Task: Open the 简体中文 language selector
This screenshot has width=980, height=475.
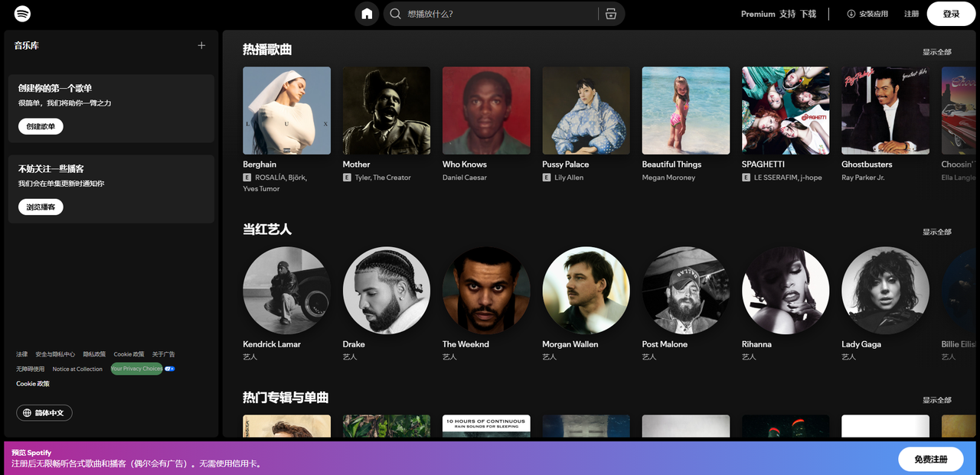Action: (x=44, y=413)
